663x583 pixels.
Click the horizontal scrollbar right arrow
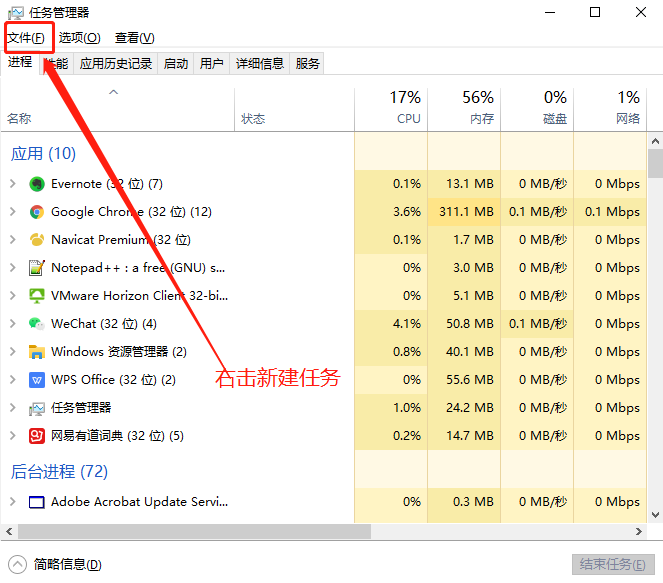click(x=639, y=531)
